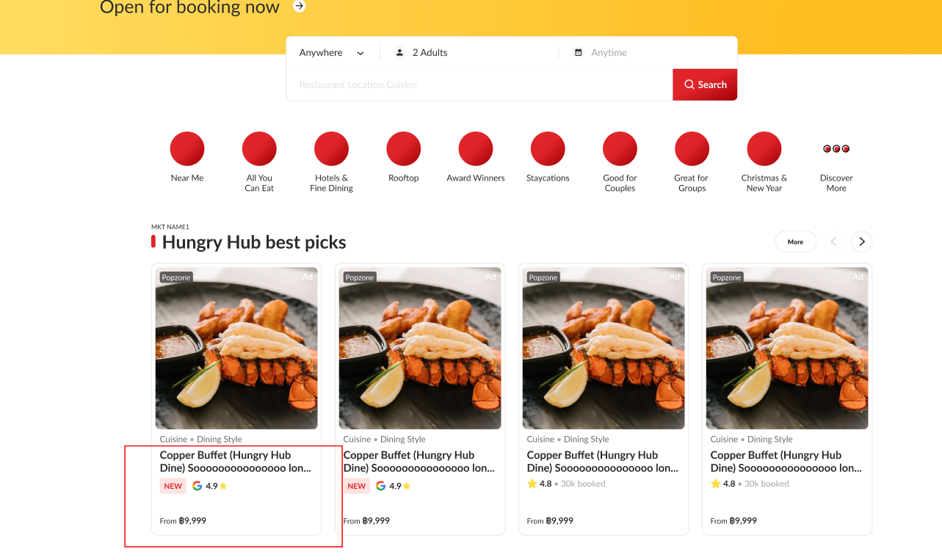Open the Great for Groups category
Viewport: 942px width, 560px height.
[x=692, y=149]
